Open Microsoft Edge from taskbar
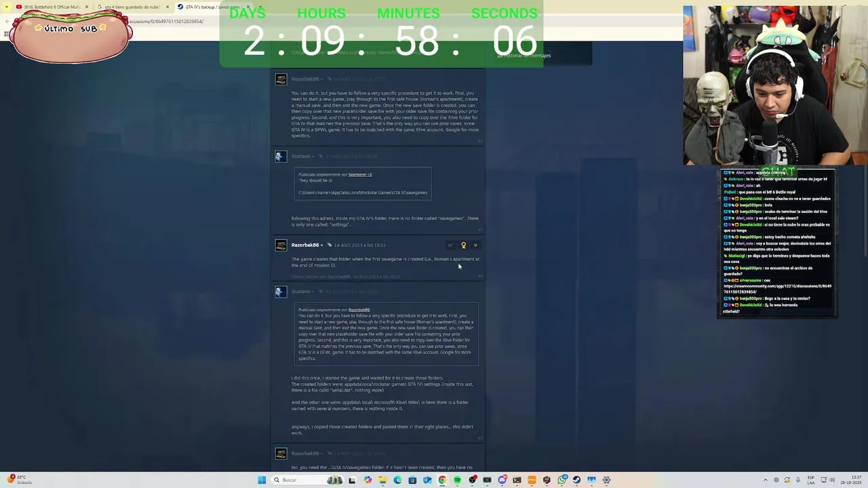Image resolution: width=868 pixels, height=488 pixels. (x=397, y=480)
